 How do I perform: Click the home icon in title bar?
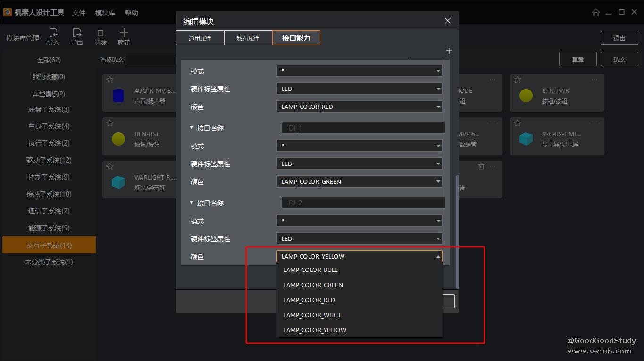point(596,13)
